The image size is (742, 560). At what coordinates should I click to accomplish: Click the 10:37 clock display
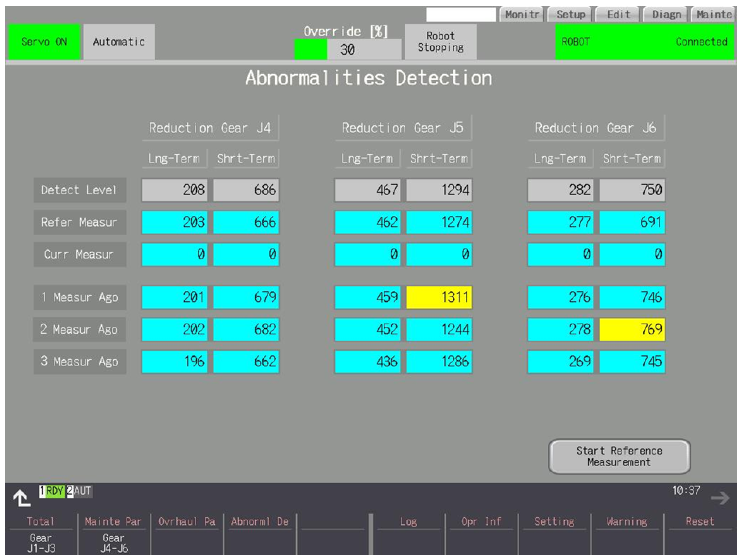[686, 491]
